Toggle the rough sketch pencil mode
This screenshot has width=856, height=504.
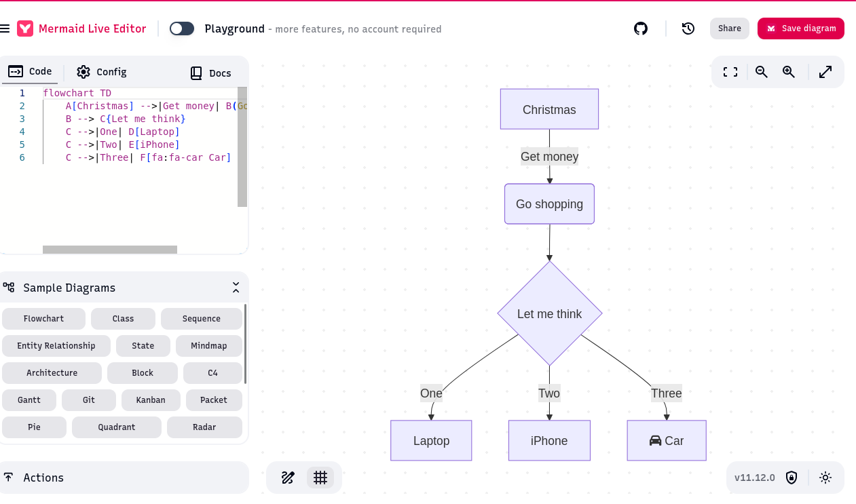click(288, 478)
